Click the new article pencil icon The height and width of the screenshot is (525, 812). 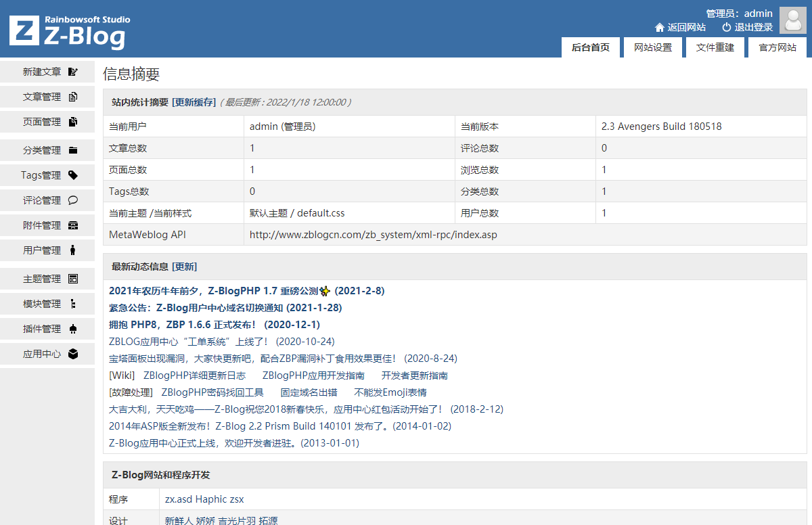tap(73, 72)
